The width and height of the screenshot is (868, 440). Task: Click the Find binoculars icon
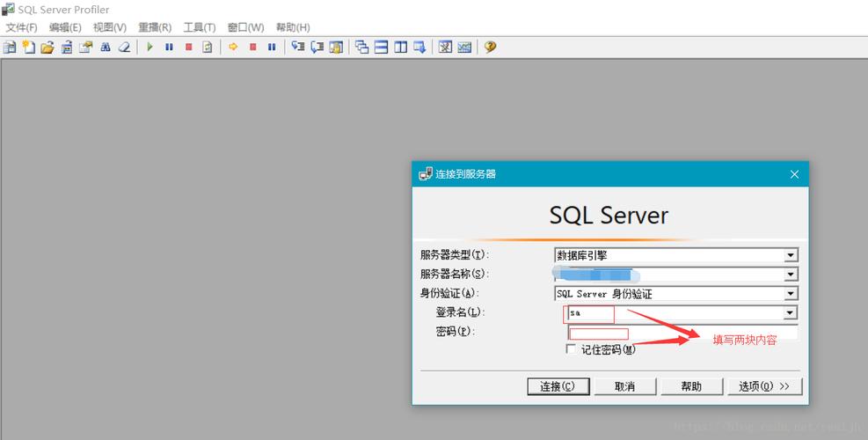[106, 48]
